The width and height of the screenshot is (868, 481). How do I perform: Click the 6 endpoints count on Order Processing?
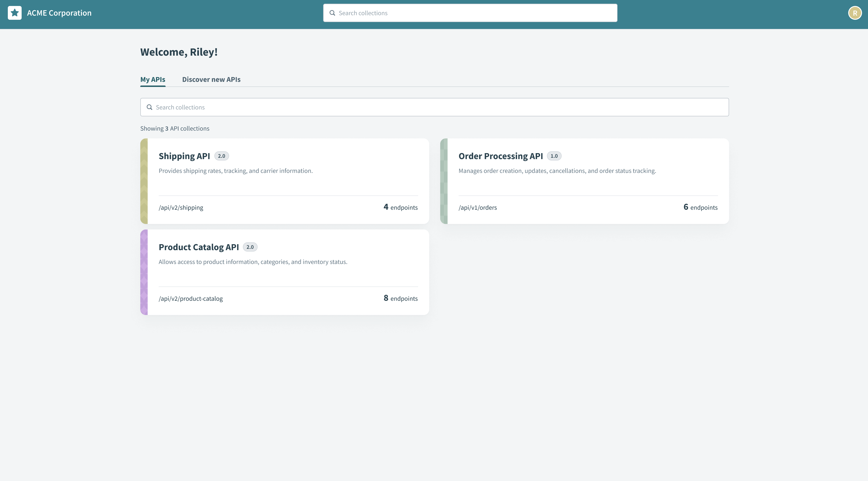point(700,207)
